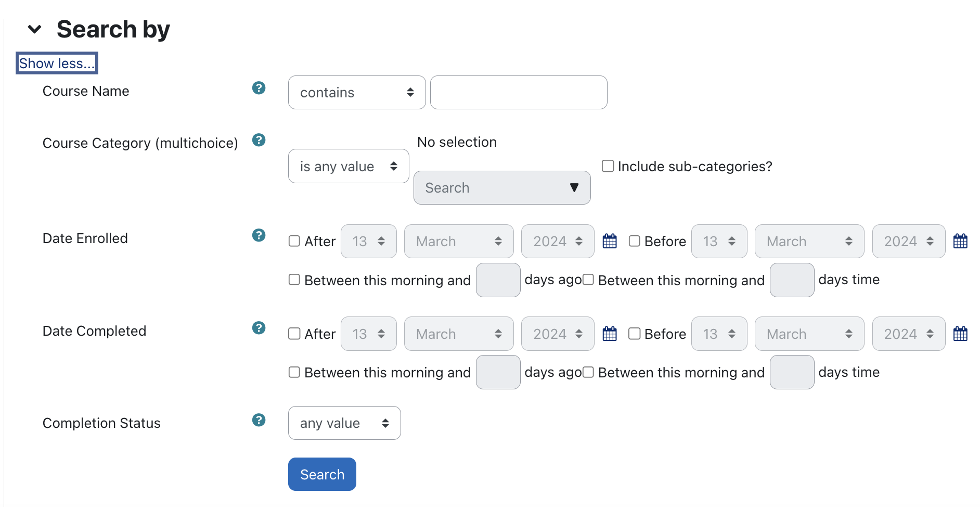Check the Before box for Date Completed
Viewport: 980px width, 507px height.
[x=635, y=334]
